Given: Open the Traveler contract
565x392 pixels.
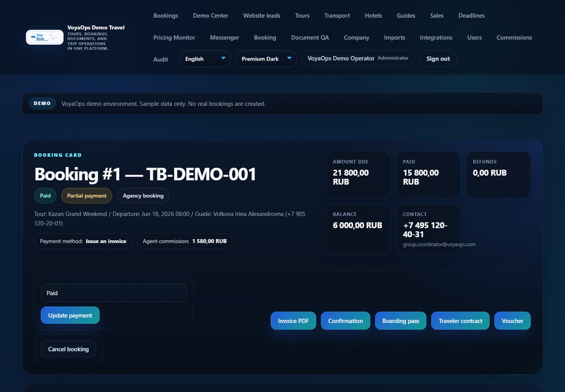Looking at the screenshot, I should click(460, 321).
